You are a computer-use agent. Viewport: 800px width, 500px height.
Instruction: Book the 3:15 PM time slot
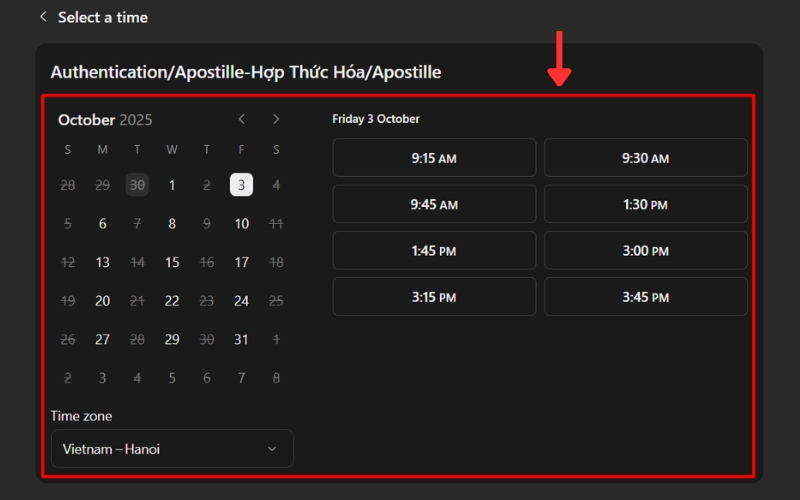[434, 297]
